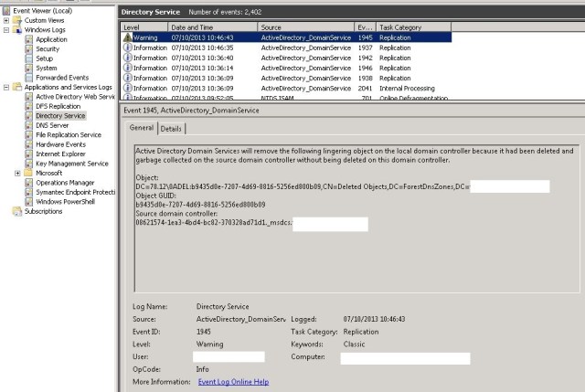Sort events by Task Category column
The image size is (585, 392).
[411, 27]
